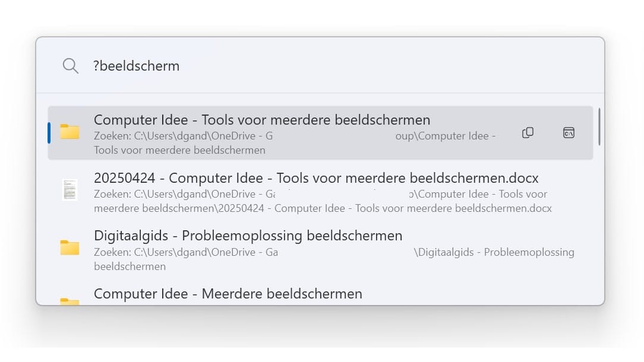Viewport: 644px width, 362px height.
Task: Click folder icon beside Meerdere beeldschermen result
Action: click(x=70, y=301)
